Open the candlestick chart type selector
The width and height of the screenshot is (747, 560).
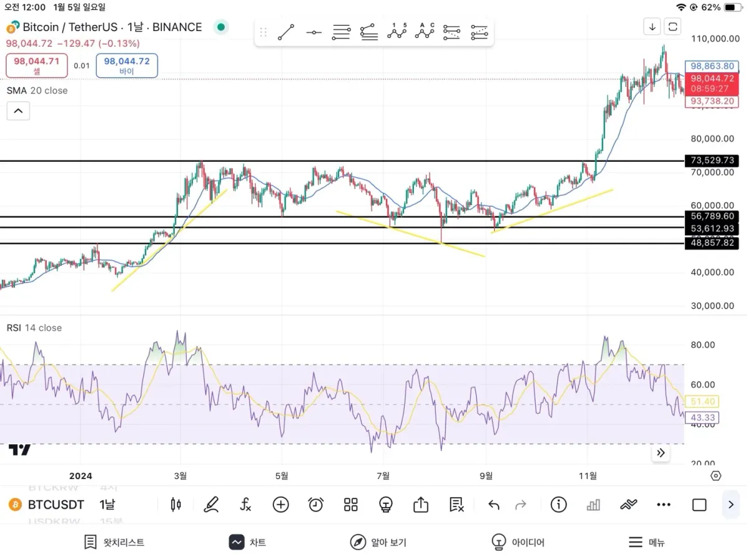tap(176, 505)
